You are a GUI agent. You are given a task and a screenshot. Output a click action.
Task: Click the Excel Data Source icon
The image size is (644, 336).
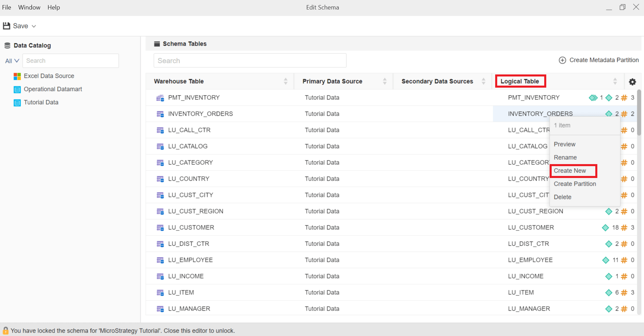17,76
